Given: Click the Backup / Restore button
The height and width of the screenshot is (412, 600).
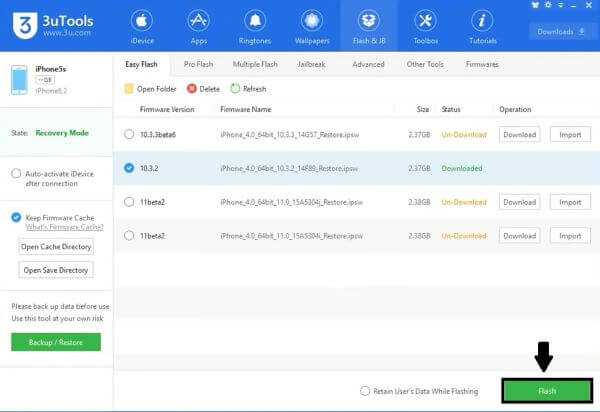Looking at the screenshot, I should pyautogui.click(x=56, y=342).
